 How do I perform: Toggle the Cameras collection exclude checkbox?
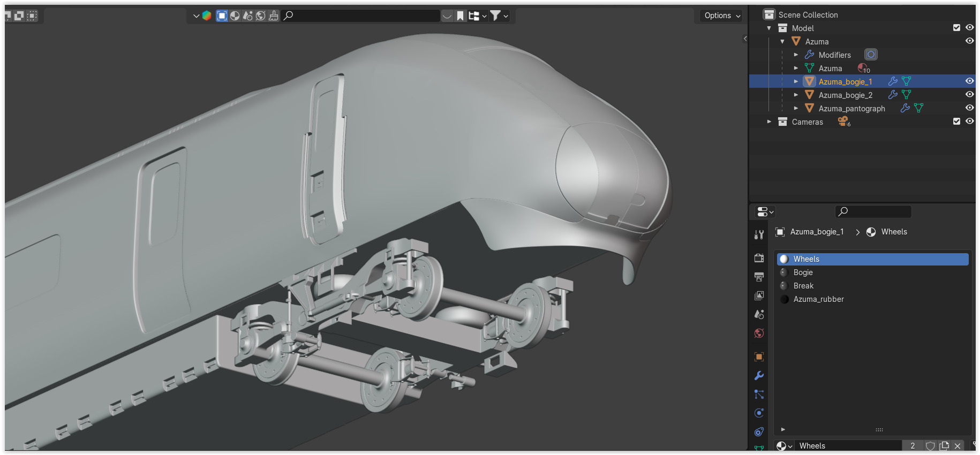[x=956, y=122]
